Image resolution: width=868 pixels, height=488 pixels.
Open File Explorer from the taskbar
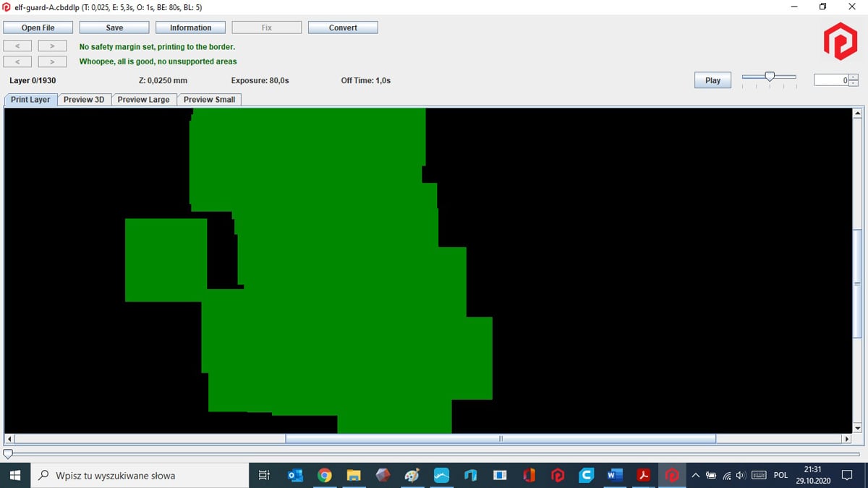point(354,475)
